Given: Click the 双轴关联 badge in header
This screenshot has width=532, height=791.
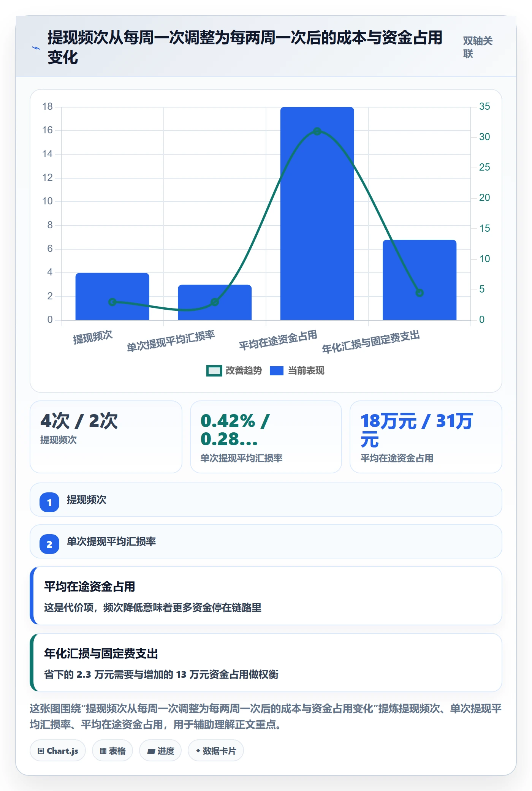Looking at the screenshot, I should coord(478,47).
